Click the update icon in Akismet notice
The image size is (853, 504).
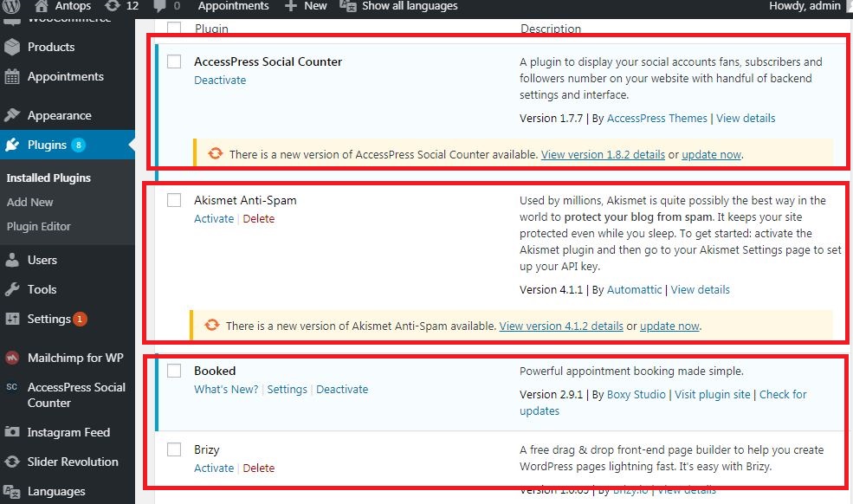(x=212, y=325)
